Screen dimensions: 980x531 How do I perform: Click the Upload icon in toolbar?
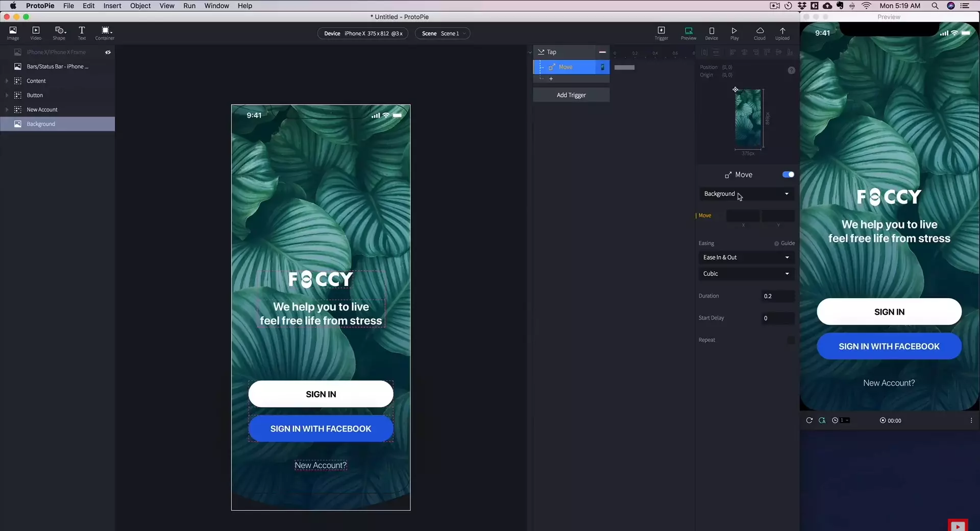782,33
